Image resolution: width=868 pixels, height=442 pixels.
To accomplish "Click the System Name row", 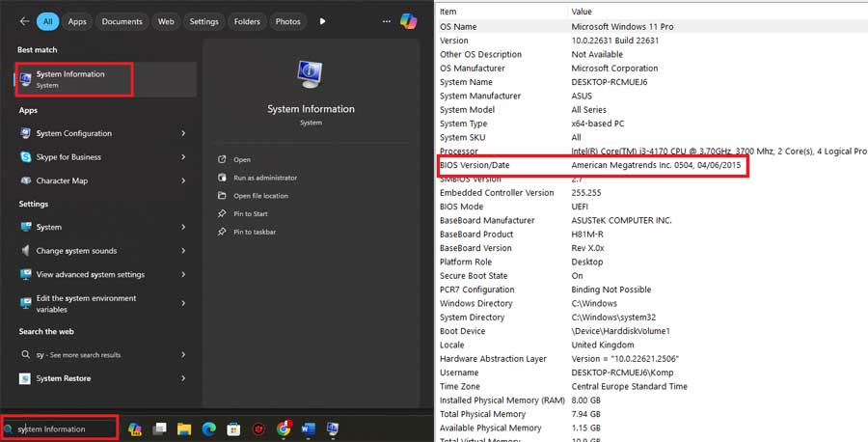I will click(x=652, y=82).
